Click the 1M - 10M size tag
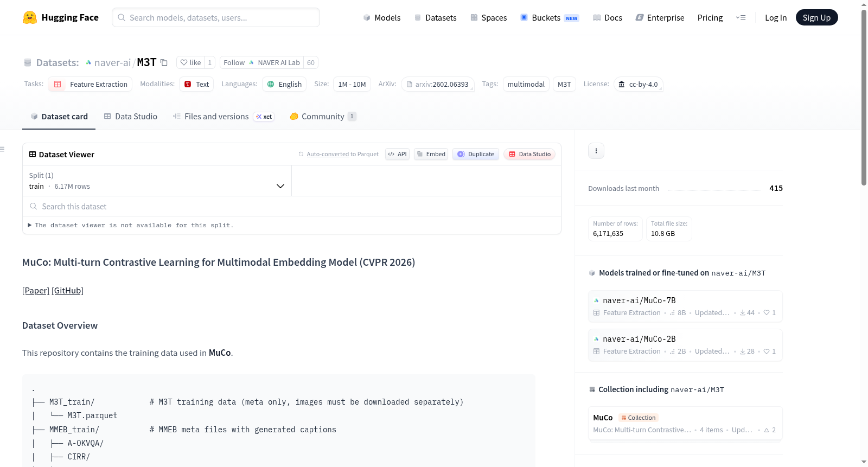The image size is (868, 467). [352, 84]
